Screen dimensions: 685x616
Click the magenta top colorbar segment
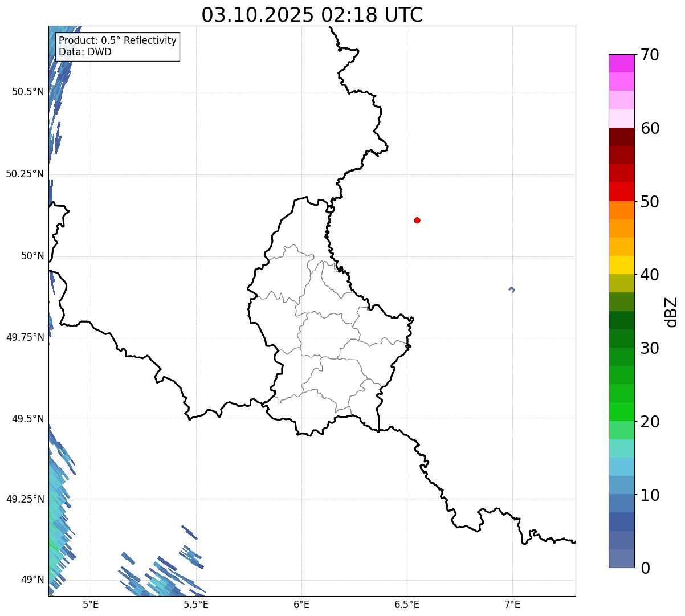(622, 63)
